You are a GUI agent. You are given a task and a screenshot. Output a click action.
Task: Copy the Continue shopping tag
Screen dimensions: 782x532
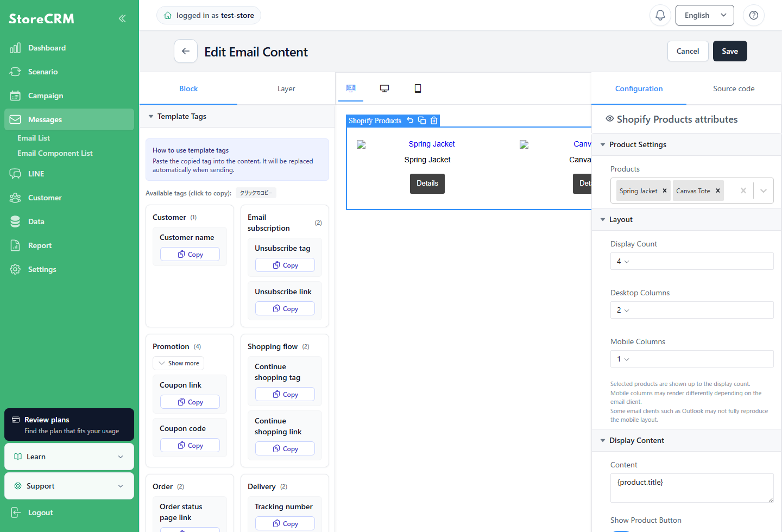pyautogui.click(x=285, y=394)
